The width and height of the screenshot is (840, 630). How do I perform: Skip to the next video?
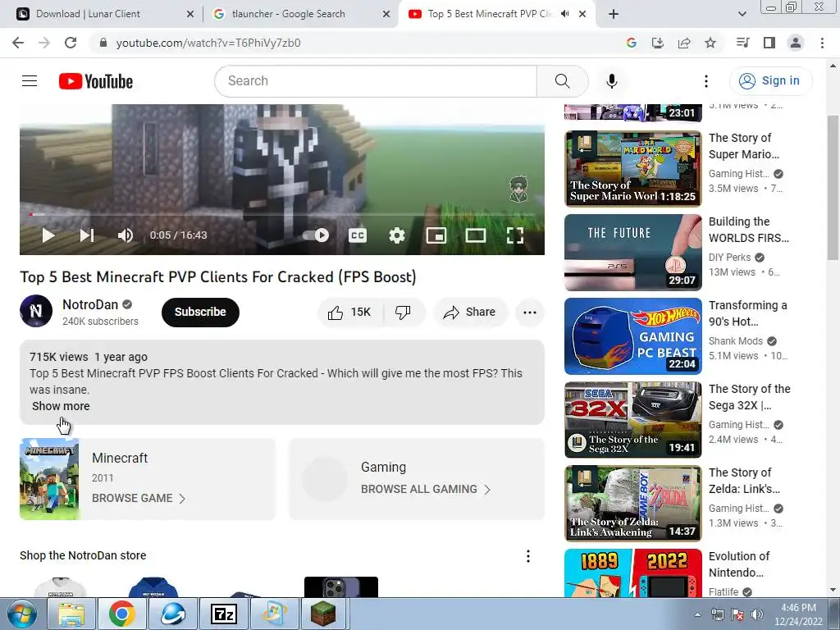click(x=87, y=235)
